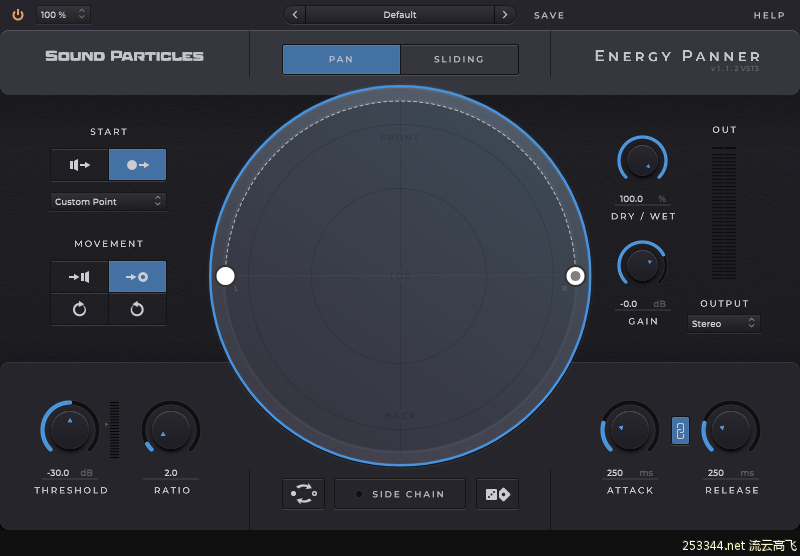Go to previous preset with left arrow
The width and height of the screenshot is (800, 556).
click(294, 15)
